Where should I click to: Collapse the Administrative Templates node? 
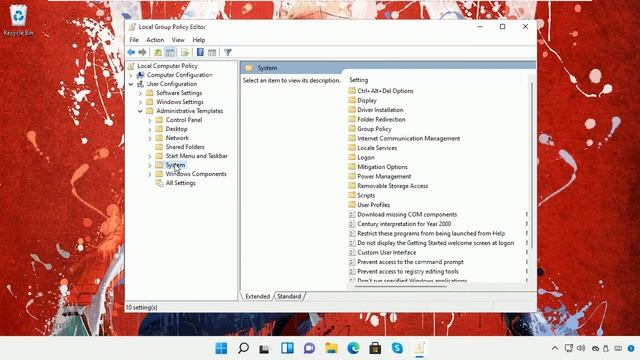pos(140,111)
